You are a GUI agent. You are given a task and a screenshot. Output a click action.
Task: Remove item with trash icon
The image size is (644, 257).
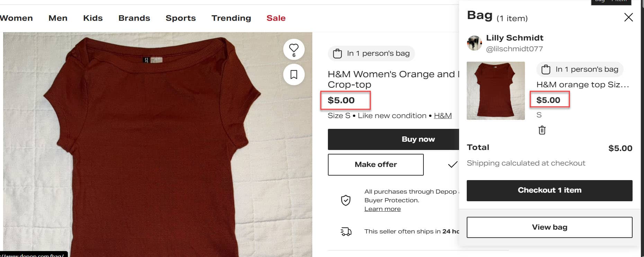(542, 130)
